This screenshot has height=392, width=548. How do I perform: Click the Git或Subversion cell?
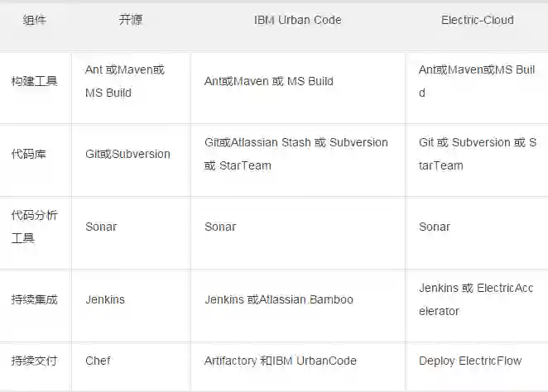[127, 154]
